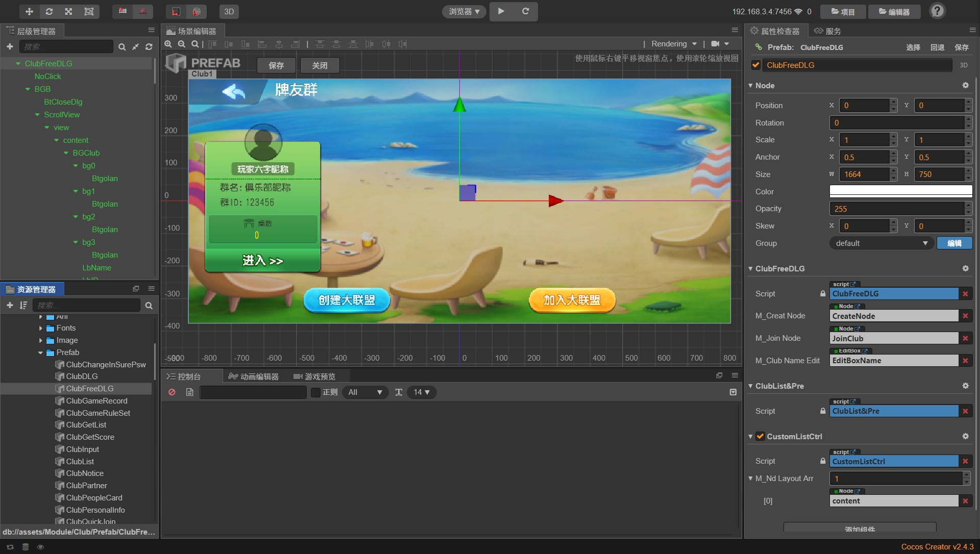Toggle ClubFreeDLG node active checkbox
980x554 pixels.
coord(756,65)
